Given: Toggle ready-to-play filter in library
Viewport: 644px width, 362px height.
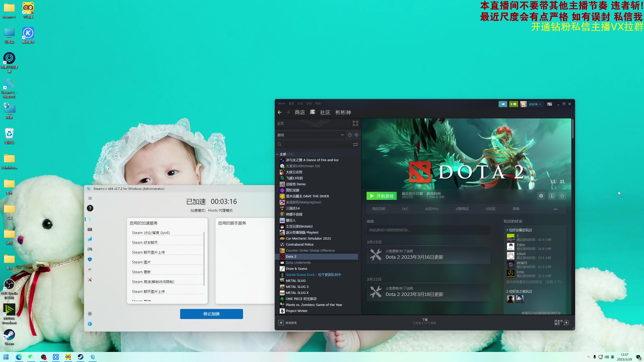Looking at the screenshot, I should click(356, 135).
